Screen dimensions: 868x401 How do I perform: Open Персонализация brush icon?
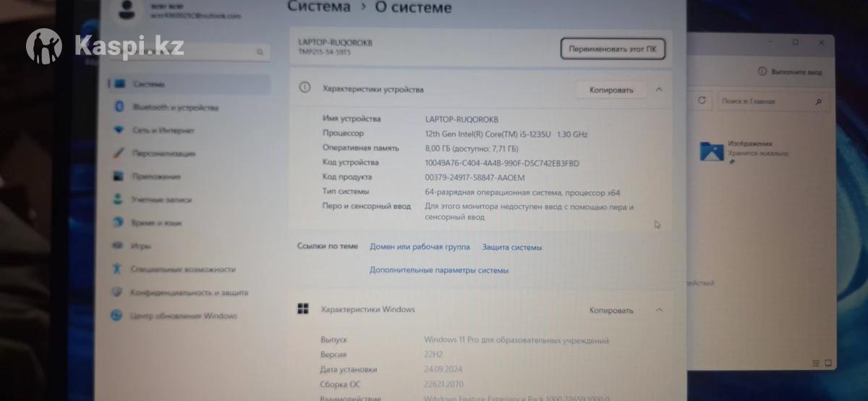pos(119,153)
